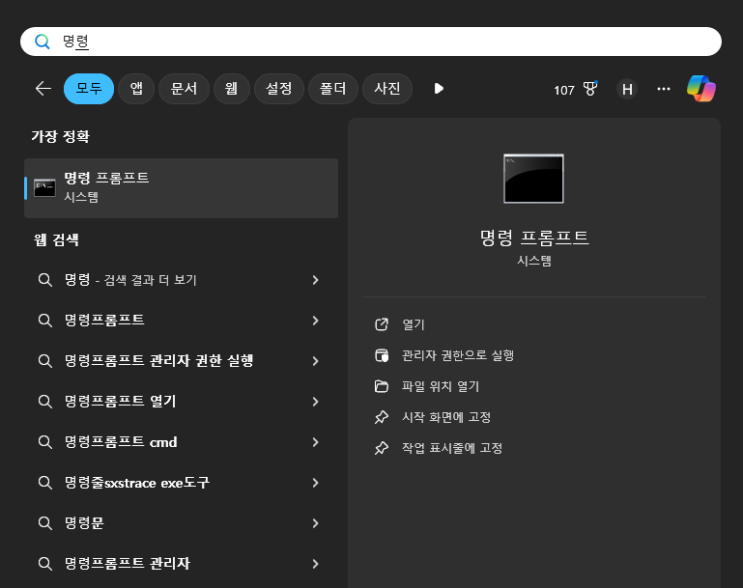
Task: Click 명령 프롬프트 title in preview pane
Action: 534,237
